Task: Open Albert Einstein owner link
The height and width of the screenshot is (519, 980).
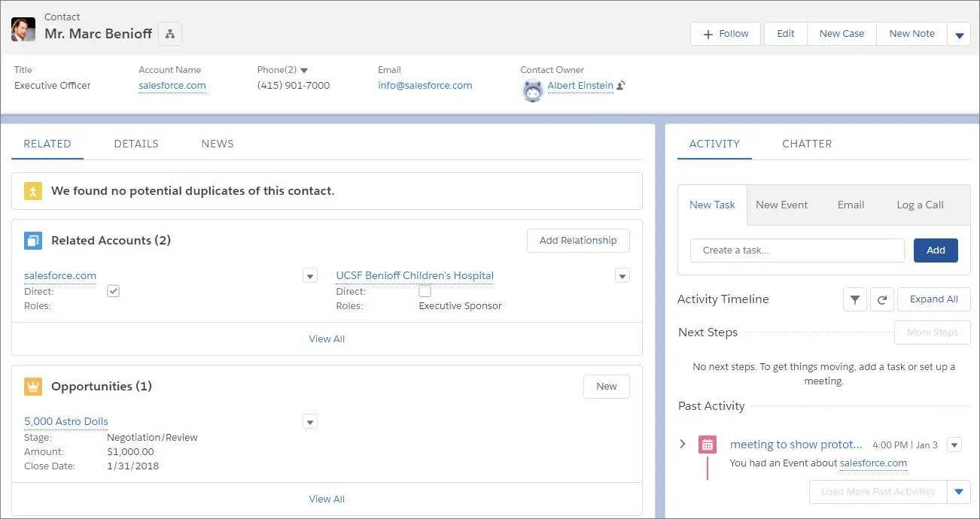Action: click(580, 86)
